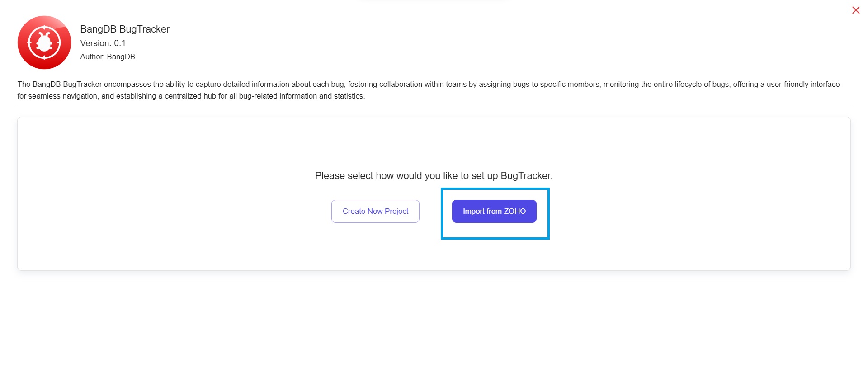Viewport: 868px width, 372px height.
Task: Click the BangDB BugTracker title text
Action: tap(125, 29)
